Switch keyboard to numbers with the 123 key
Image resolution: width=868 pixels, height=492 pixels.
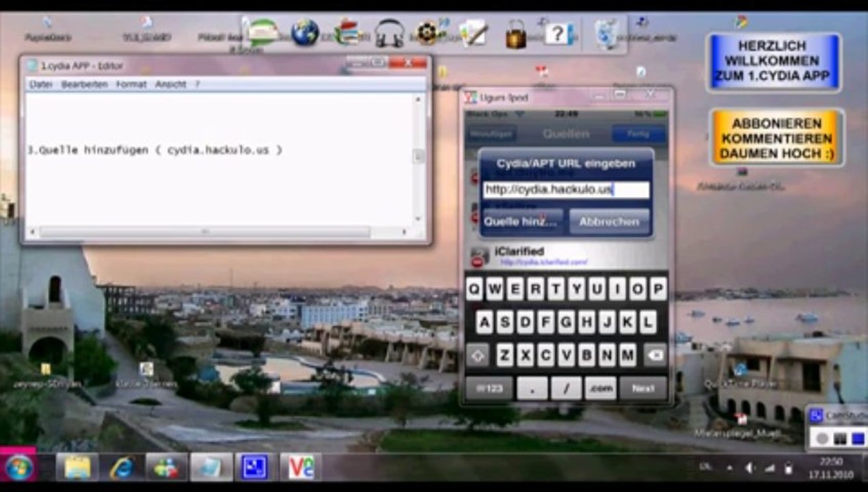click(489, 388)
